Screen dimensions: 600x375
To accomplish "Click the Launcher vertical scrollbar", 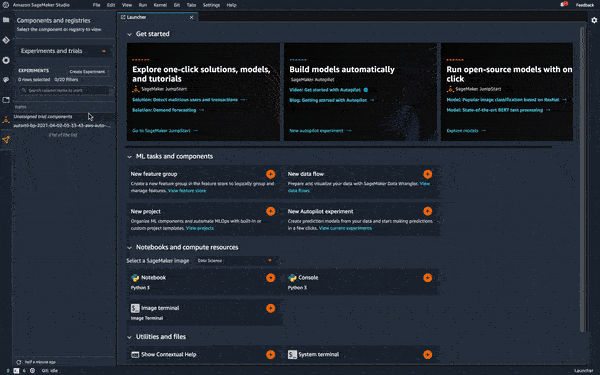I will (x=582, y=179).
